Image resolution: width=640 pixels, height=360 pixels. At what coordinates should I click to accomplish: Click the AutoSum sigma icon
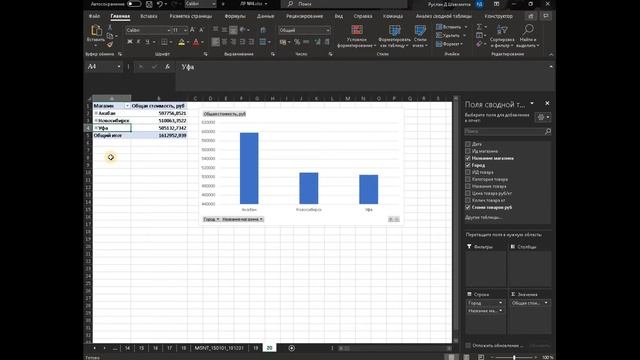pos(479,27)
